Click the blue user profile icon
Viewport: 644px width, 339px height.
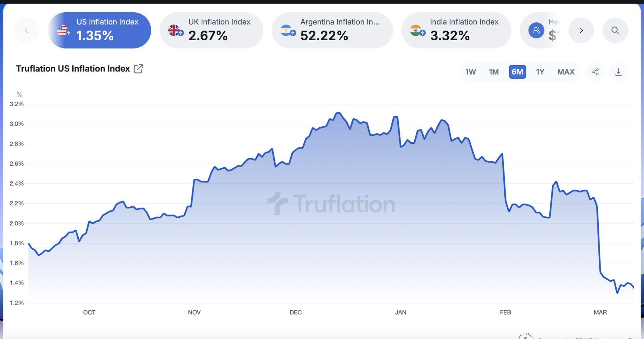click(536, 31)
